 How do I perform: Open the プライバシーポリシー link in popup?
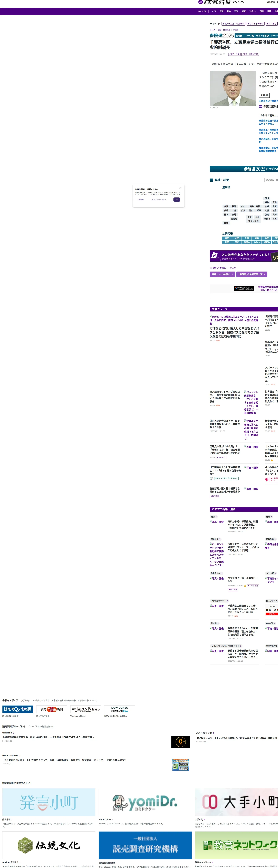point(159,199)
